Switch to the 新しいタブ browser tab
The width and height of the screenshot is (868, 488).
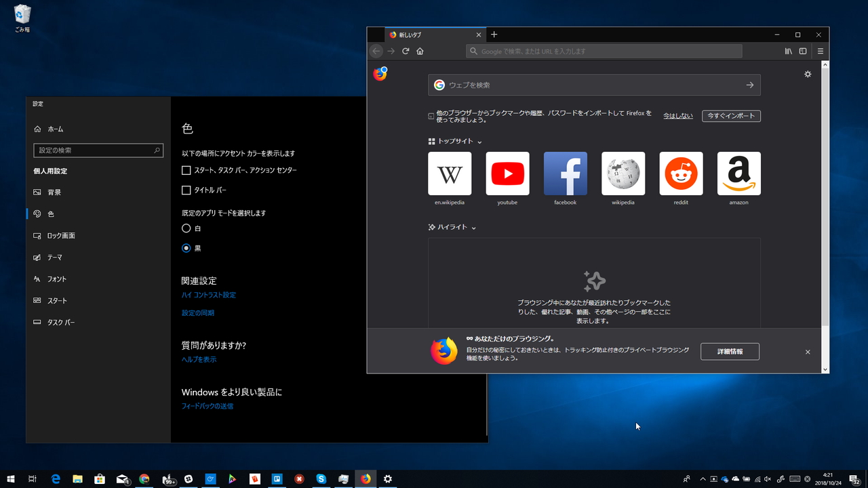tap(434, 35)
